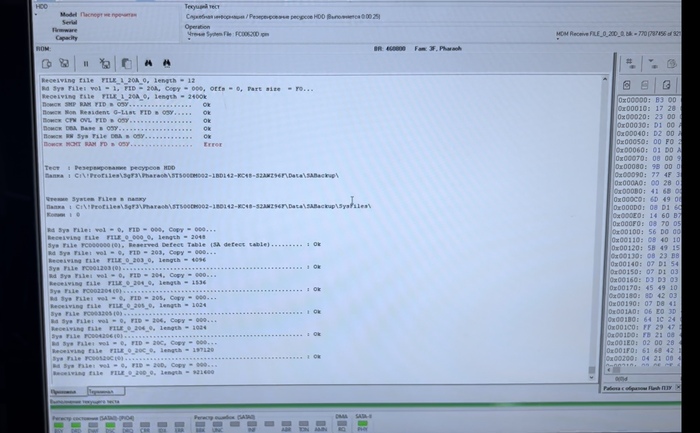
Task: Click the read ROM page icon above the hex view
Action: click(627, 85)
